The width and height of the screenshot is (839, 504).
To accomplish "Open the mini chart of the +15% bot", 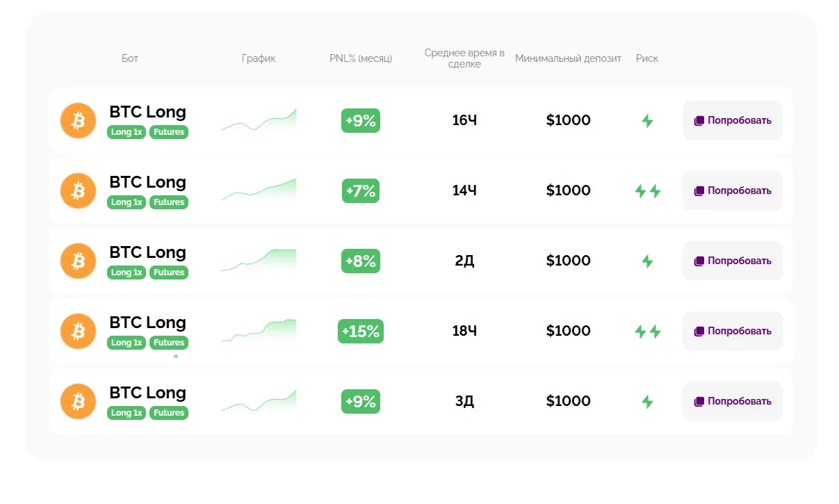I will [x=259, y=331].
